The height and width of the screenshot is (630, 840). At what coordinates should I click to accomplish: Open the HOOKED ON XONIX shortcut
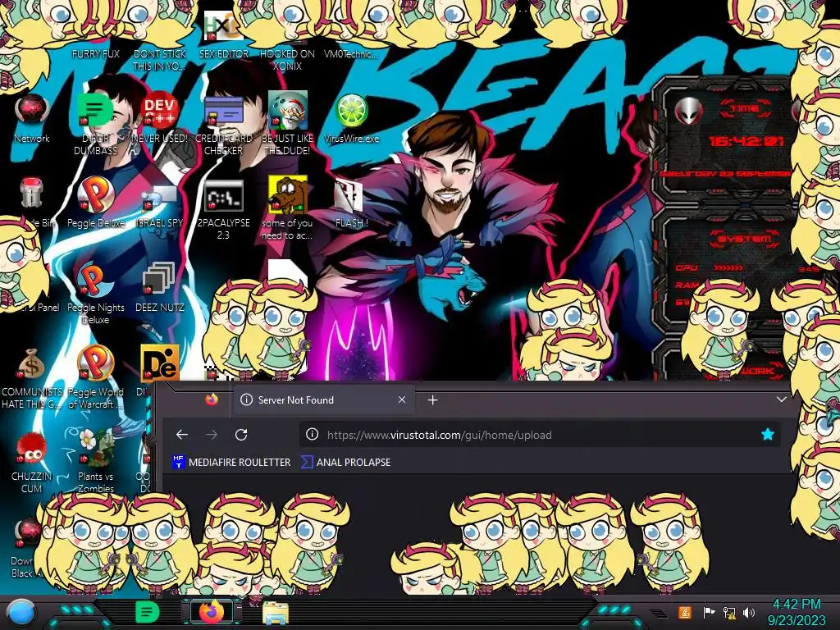(287, 59)
